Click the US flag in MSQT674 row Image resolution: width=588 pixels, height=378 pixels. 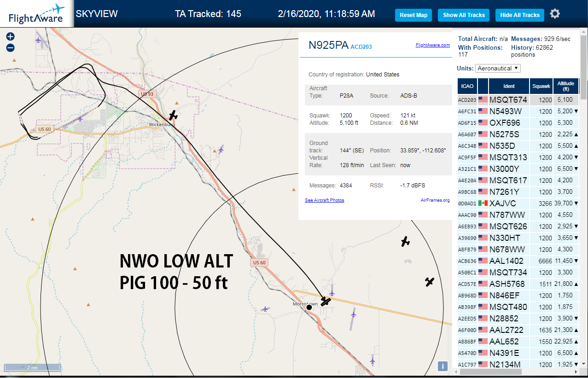[x=483, y=100]
